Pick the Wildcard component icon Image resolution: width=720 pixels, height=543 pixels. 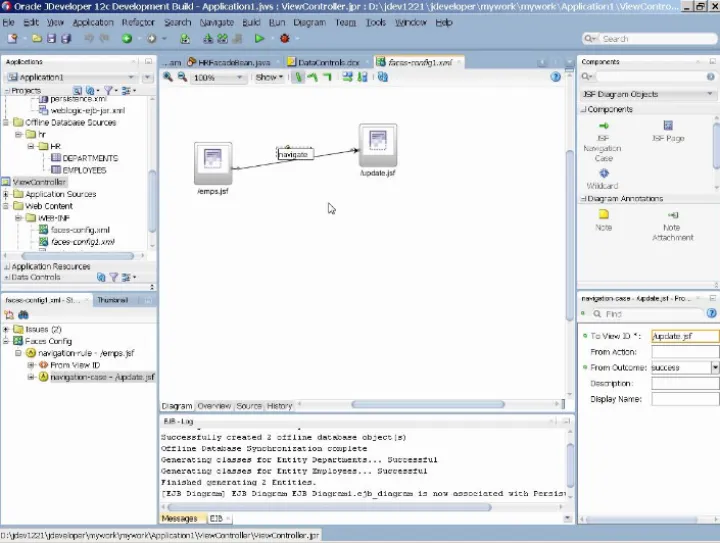[603, 174]
